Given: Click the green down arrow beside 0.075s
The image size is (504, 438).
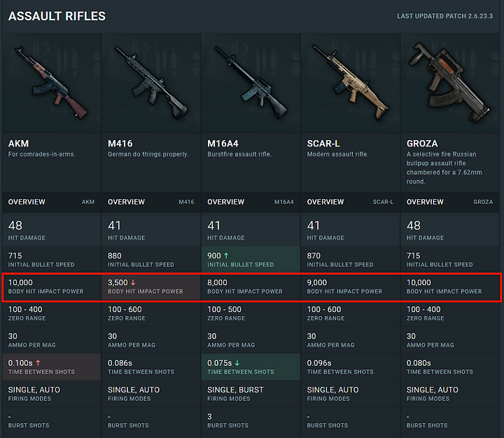Looking at the screenshot, I should pos(237,363).
